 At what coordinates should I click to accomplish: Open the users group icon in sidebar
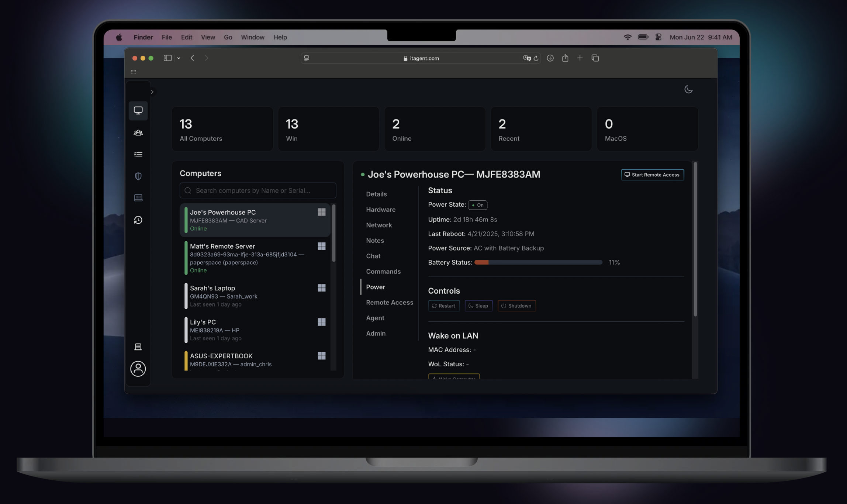138,132
